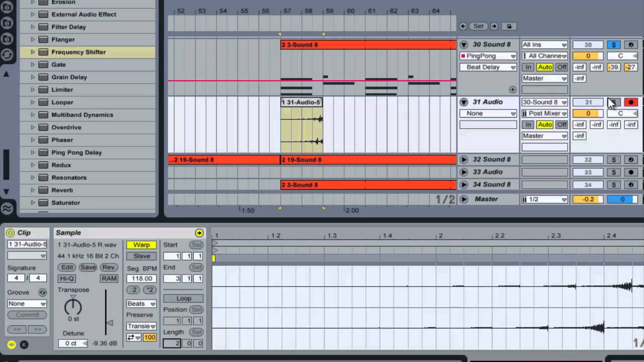Click the plus icon in track 30
644x362 pixels.
pos(512,89)
